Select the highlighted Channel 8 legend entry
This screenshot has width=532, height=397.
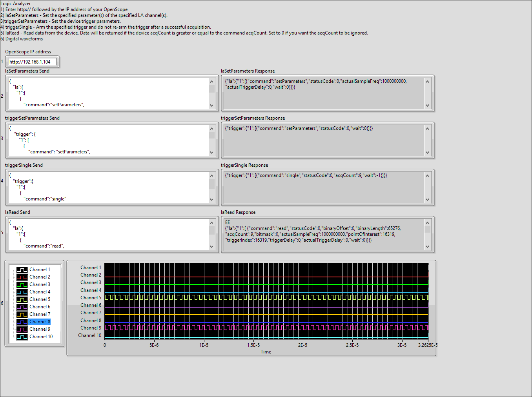(x=39, y=321)
